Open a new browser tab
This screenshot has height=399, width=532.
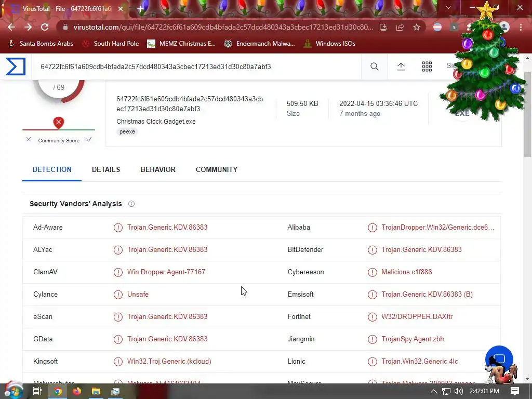tap(140, 9)
